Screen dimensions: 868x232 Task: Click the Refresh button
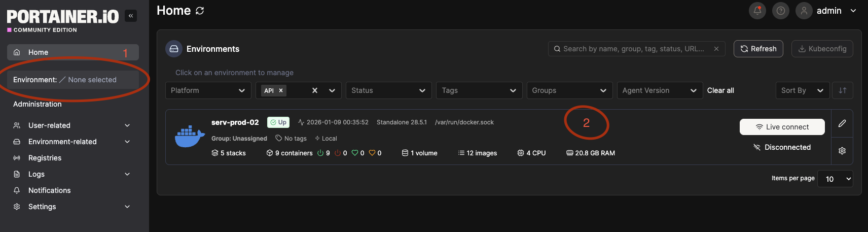tap(758, 49)
